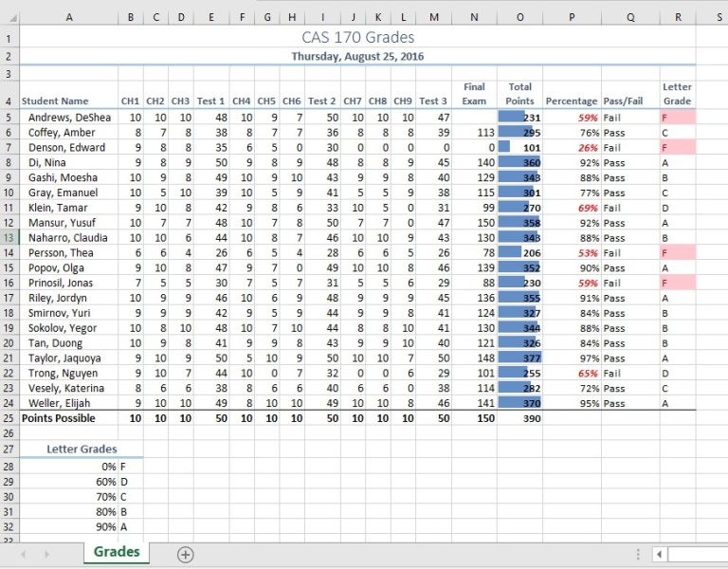
Task: Select the pink F grade for Andrews
Action: (678, 118)
